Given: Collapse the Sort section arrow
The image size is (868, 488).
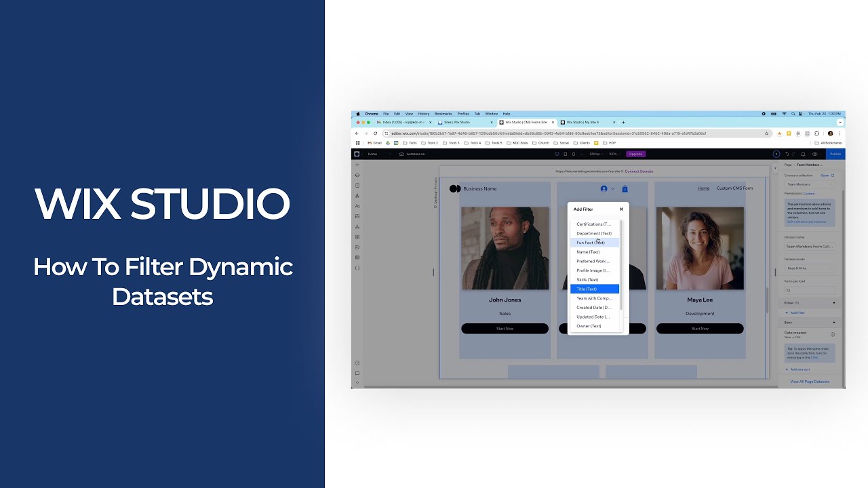Looking at the screenshot, I should pos(834,323).
